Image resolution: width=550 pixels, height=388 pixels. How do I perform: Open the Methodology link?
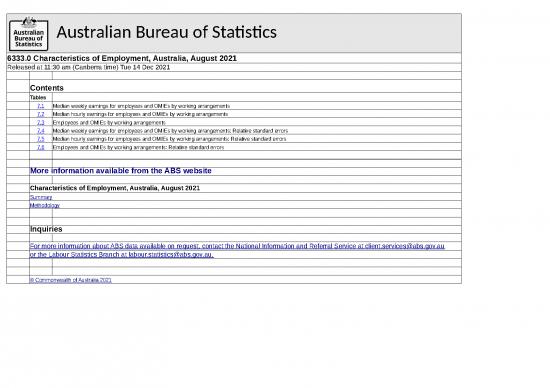pyautogui.click(x=45, y=206)
